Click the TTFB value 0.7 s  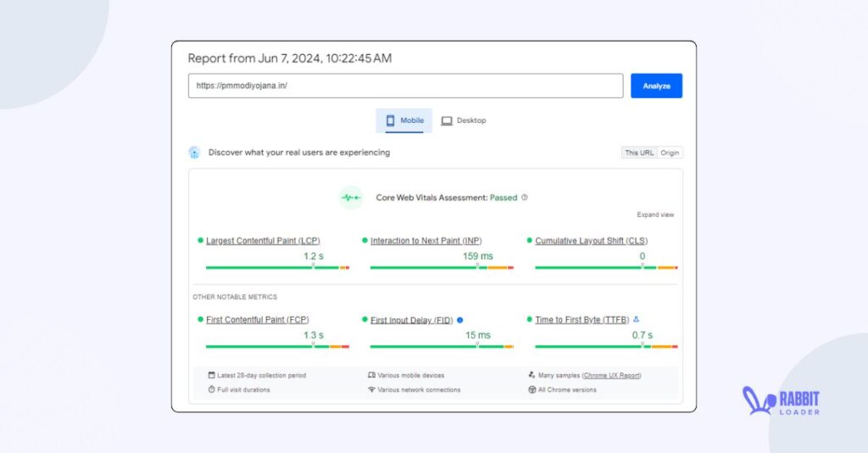(x=643, y=335)
